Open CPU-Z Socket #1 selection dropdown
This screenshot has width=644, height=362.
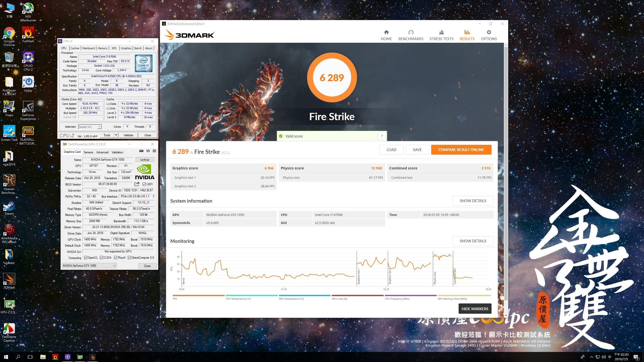(x=90, y=127)
